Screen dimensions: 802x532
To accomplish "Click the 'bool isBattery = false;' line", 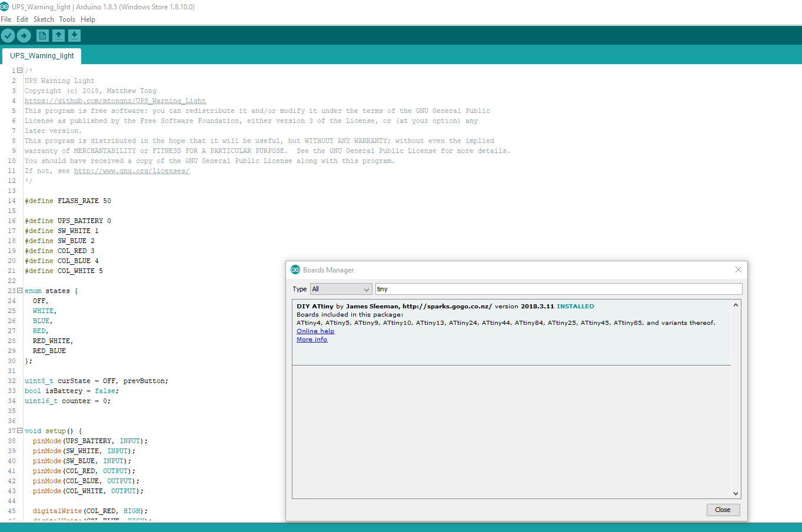I will tap(72, 391).
